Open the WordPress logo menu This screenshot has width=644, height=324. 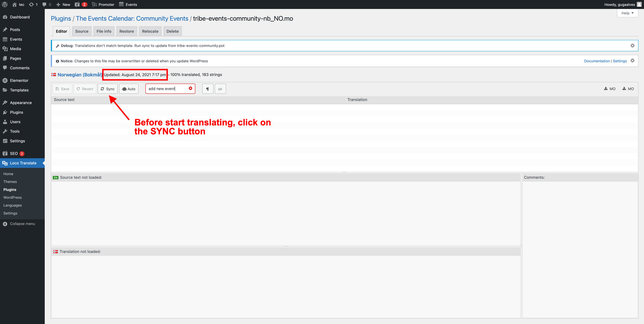tap(5, 5)
